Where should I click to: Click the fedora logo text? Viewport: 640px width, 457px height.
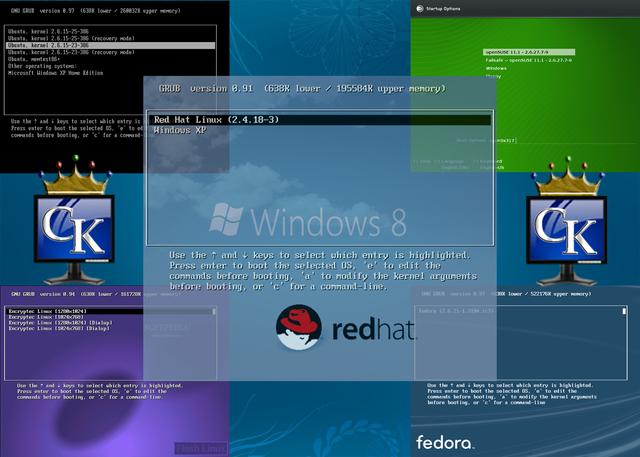pos(444,442)
